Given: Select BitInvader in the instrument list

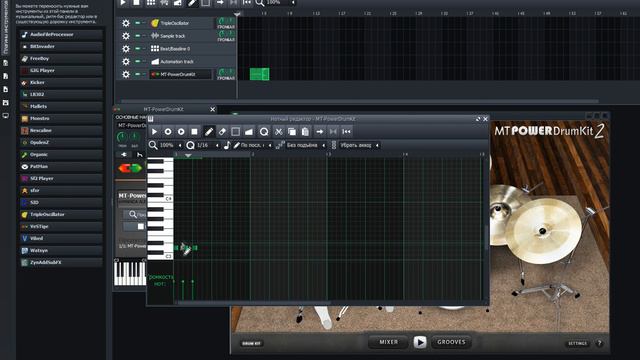Looking at the screenshot, I should coord(61,47).
